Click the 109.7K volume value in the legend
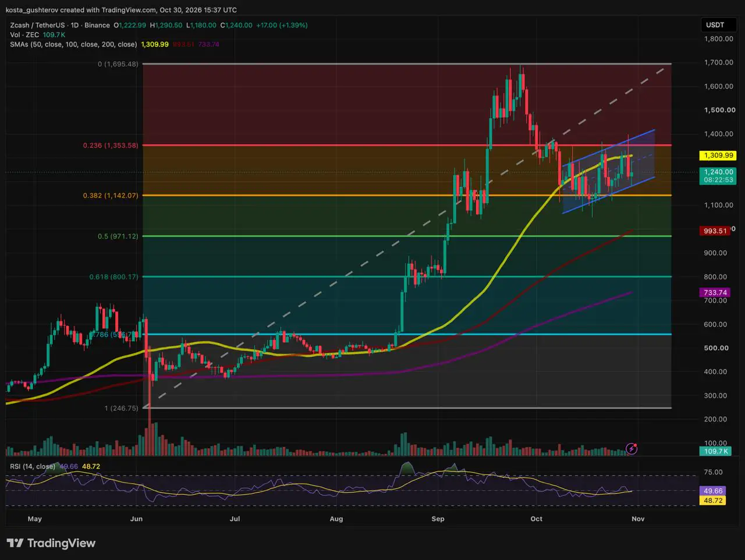 pyautogui.click(x=54, y=35)
